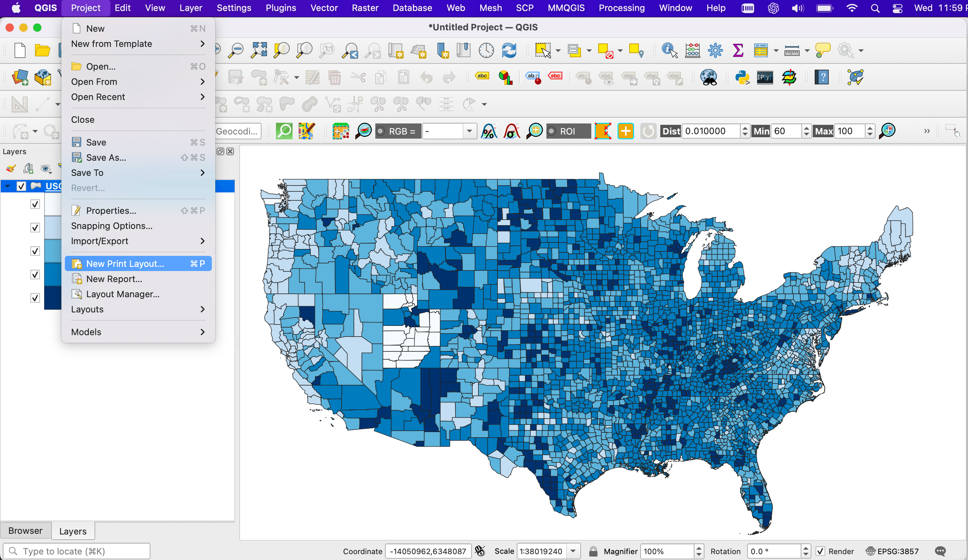Click the lightest blue legend swatch
Image resolution: width=968 pixels, height=560 pixels.
pyautogui.click(x=53, y=204)
